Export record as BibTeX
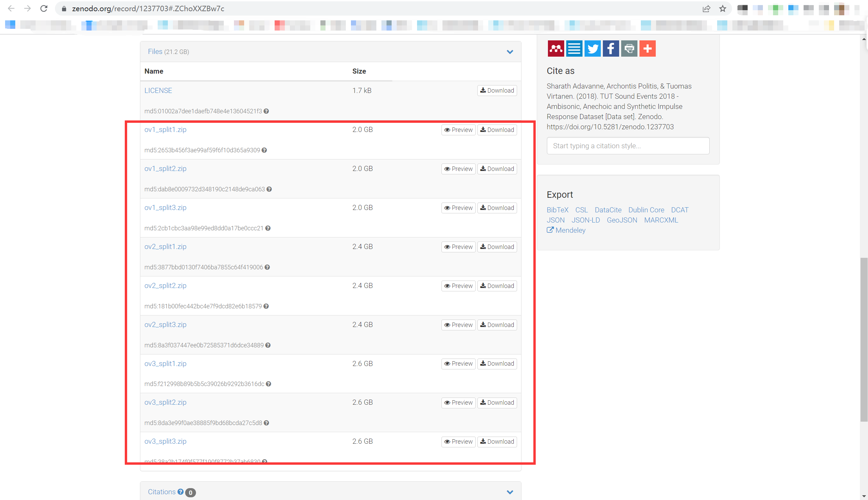Viewport: 868px width, 500px height. tap(557, 210)
